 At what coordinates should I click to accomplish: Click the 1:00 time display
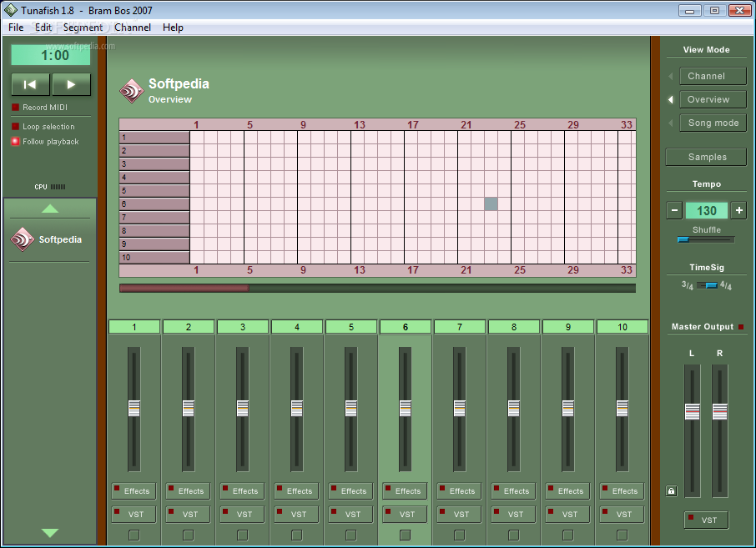(51, 55)
